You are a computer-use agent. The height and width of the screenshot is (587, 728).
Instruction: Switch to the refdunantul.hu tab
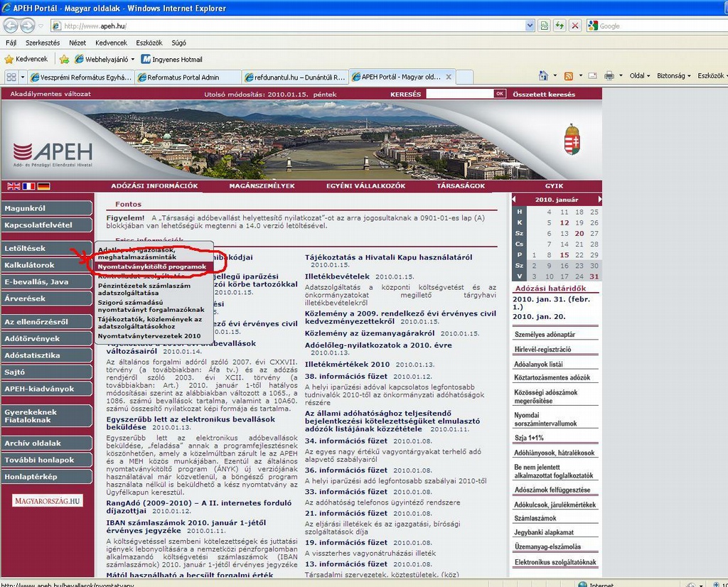click(295, 77)
